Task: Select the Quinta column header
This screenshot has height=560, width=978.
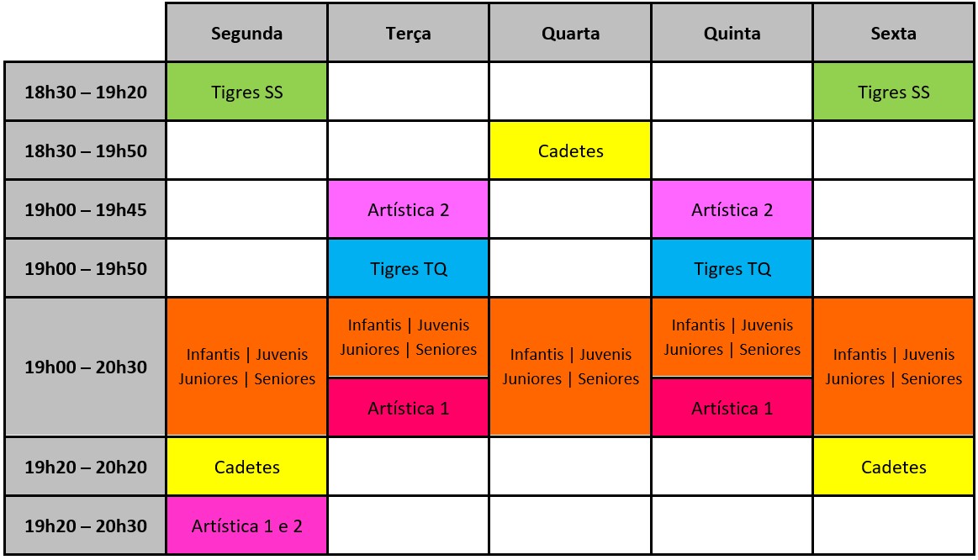Action: click(732, 34)
